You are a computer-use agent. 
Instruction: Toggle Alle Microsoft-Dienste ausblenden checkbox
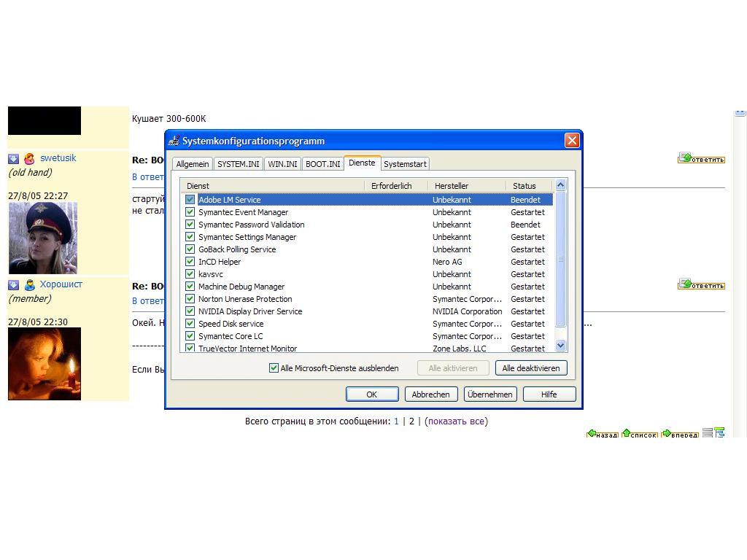point(274,368)
